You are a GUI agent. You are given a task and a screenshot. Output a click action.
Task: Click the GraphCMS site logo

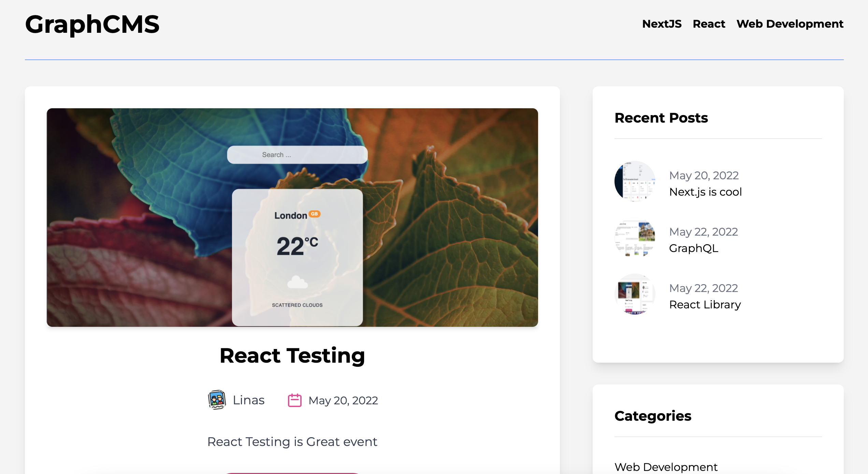click(x=92, y=25)
